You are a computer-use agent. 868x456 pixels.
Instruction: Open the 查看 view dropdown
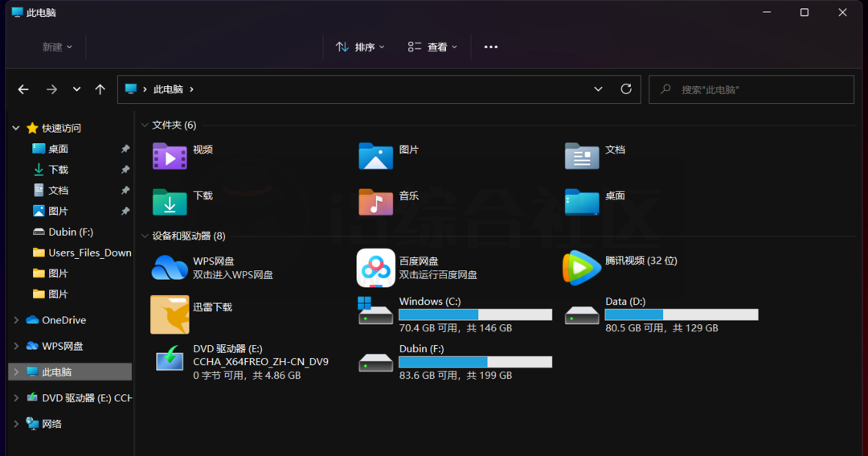point(432,47)
